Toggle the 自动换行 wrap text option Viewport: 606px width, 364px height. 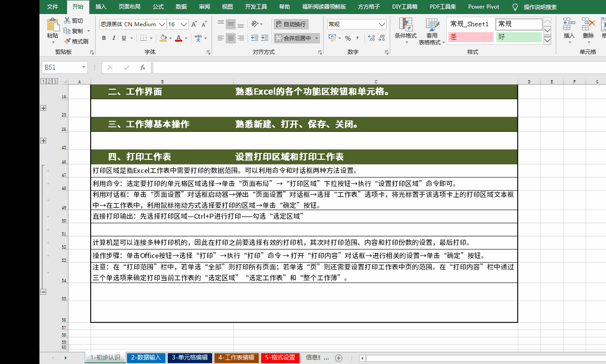[293, 24]
